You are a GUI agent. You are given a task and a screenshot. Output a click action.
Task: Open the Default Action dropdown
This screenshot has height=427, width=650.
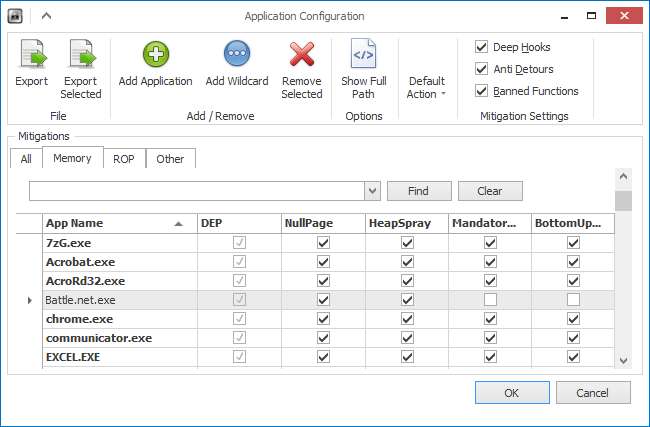point(427,87)
